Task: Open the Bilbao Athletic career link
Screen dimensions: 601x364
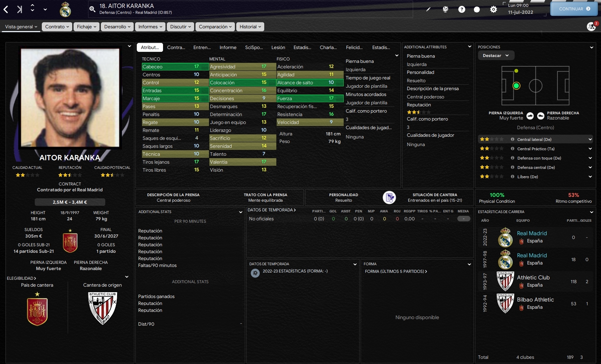Action: (x=535, y=300)
